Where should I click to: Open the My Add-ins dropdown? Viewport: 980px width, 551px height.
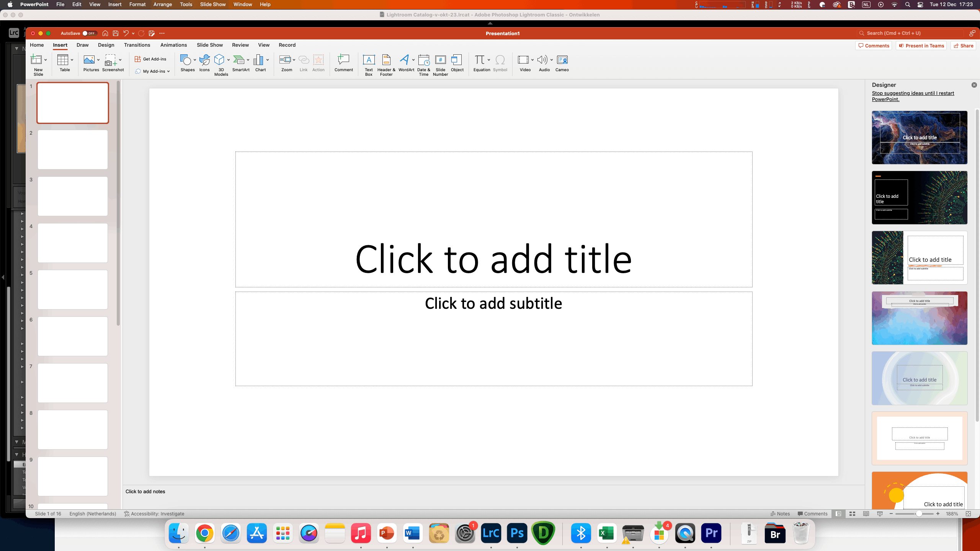153,71
